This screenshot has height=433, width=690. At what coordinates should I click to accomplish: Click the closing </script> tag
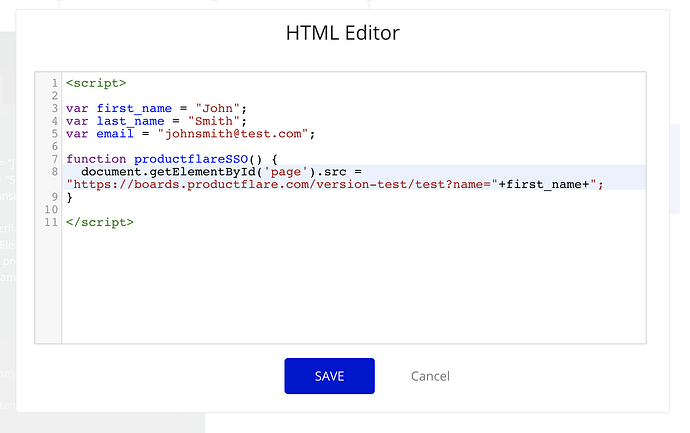click(100, 222)
